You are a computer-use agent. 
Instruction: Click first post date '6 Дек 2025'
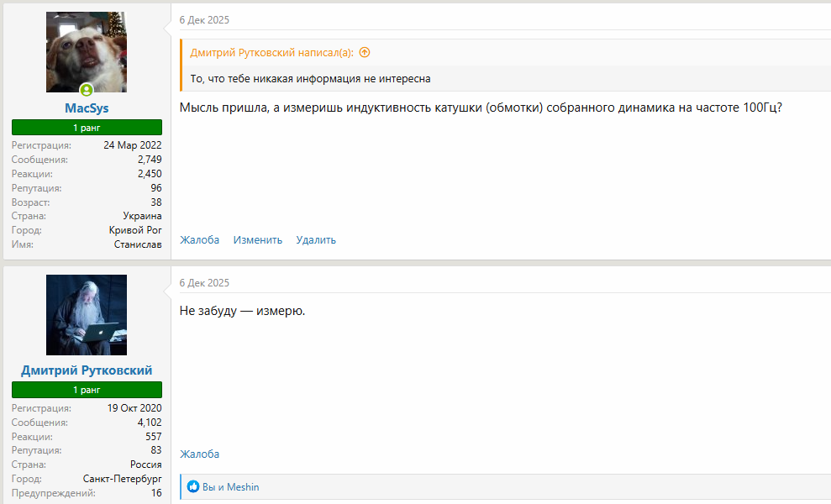204,20
